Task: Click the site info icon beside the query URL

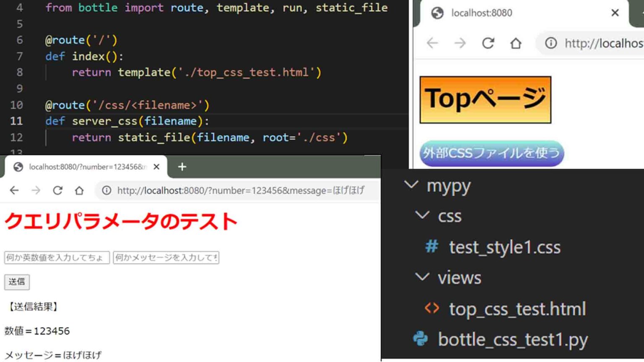Action: tap(106, 191)
